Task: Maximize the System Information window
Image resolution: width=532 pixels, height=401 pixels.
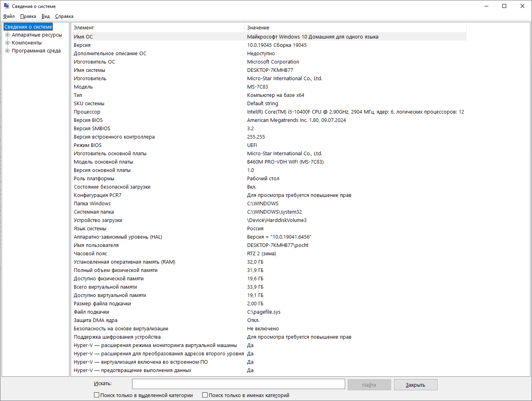Action: pos(504,6)
